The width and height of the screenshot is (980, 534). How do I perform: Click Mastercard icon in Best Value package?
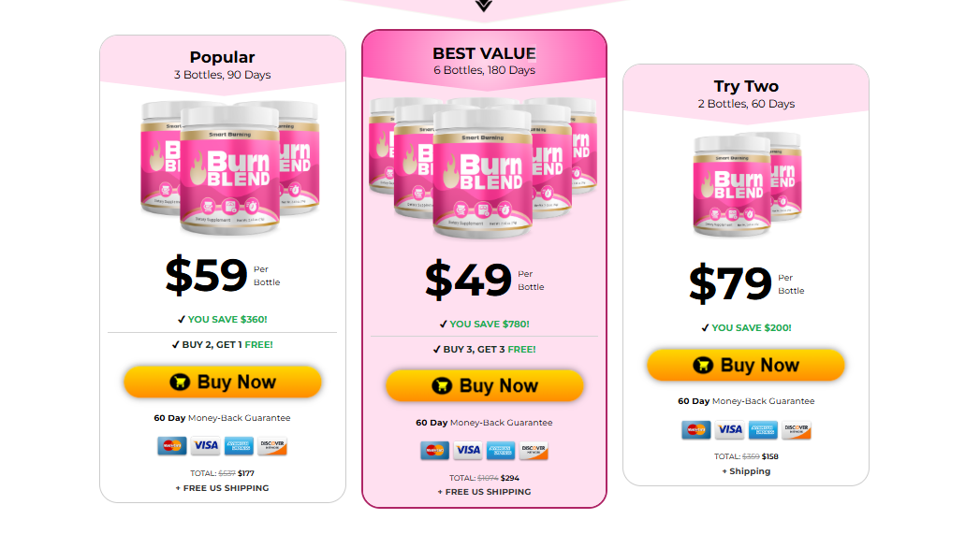coord(434,450)
